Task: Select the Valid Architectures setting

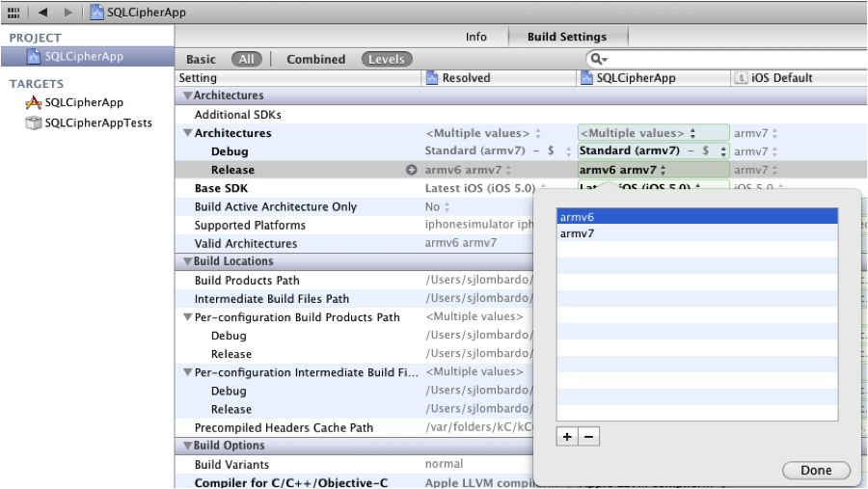Action: pos(245,244)
